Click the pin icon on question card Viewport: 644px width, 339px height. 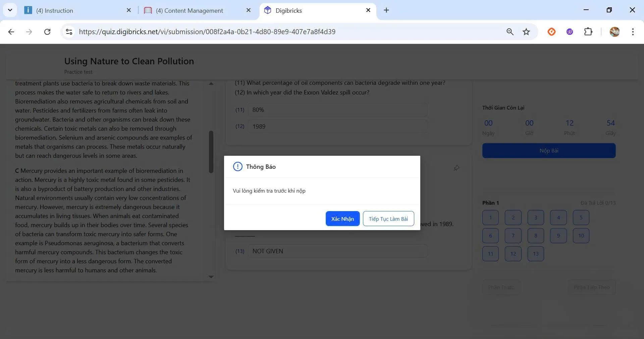[456, 168]
